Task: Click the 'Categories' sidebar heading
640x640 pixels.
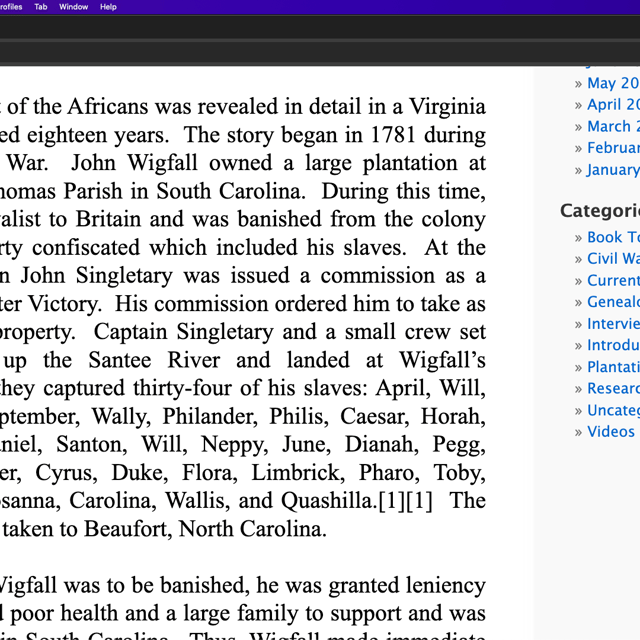Action: coord(600,211)
